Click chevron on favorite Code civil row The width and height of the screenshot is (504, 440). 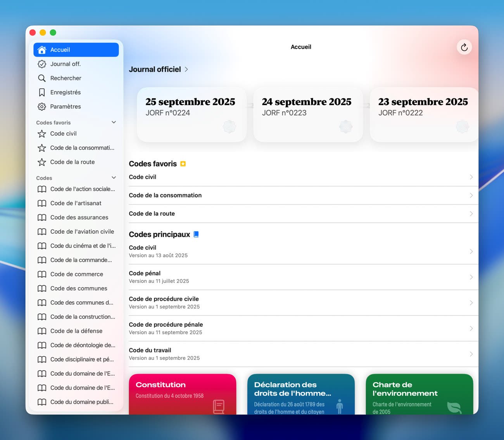click(471, 177)
